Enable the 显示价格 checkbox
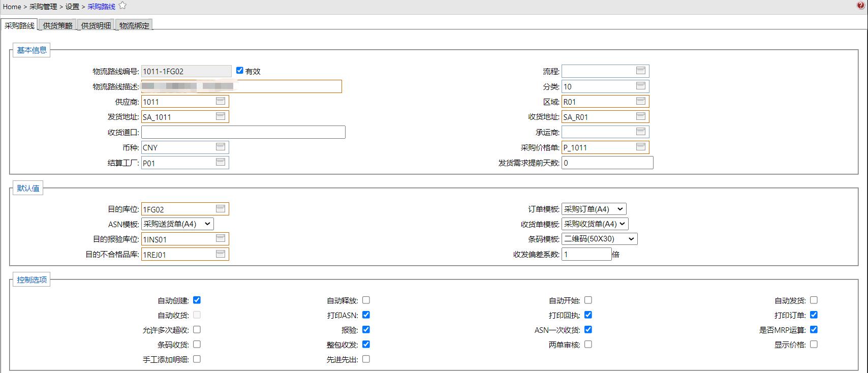The height and width of the screenshot is (373, 868). [814, 344]
